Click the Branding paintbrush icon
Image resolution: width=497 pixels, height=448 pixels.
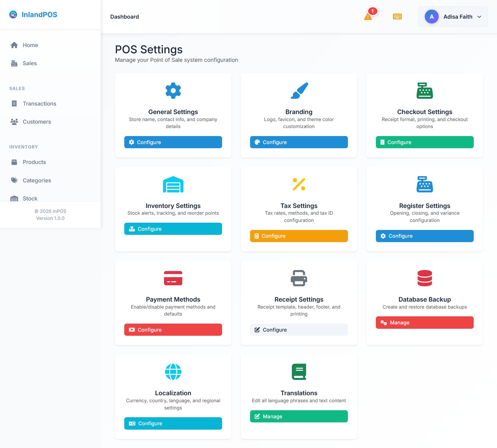tap(299, 91)
